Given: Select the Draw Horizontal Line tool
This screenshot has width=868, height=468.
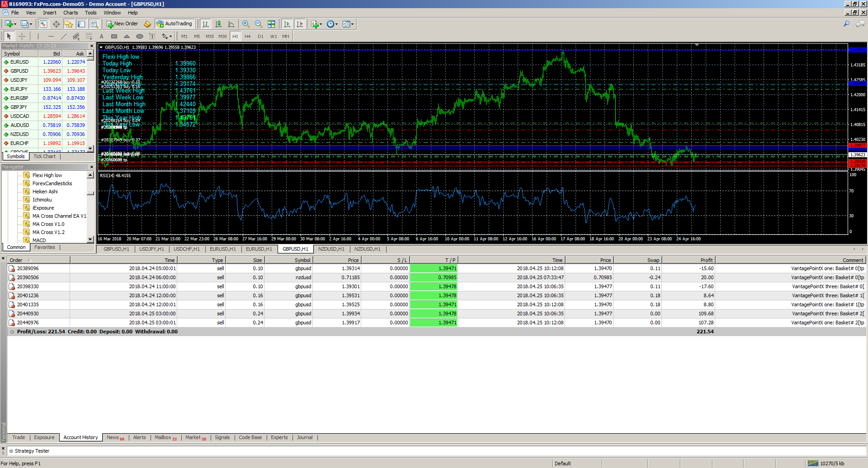Looking at the screenshot, I should 51,36.
